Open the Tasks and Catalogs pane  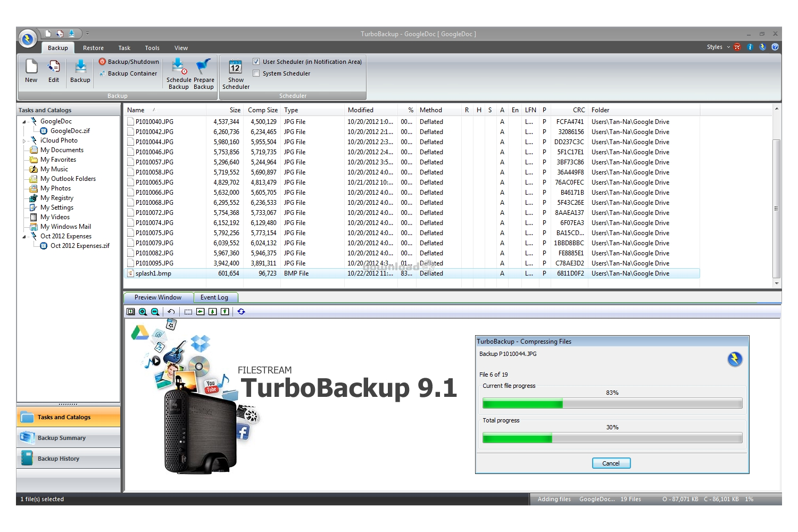68,417
